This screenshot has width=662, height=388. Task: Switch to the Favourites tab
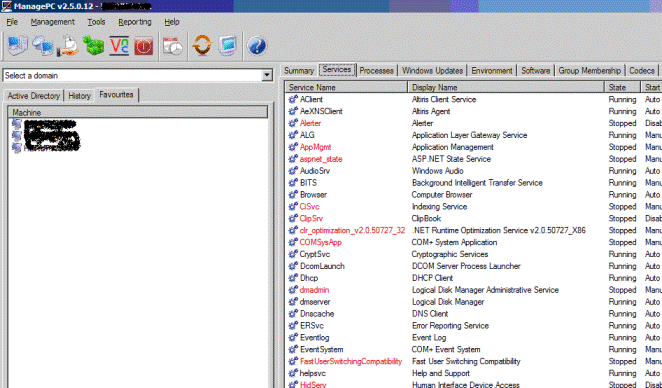coord(117,95)
